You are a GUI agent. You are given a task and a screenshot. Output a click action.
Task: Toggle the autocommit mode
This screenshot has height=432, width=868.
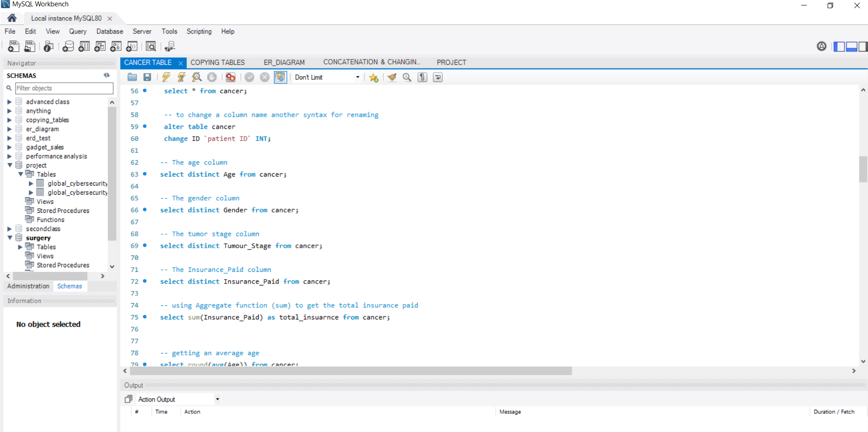pos(281,77)
